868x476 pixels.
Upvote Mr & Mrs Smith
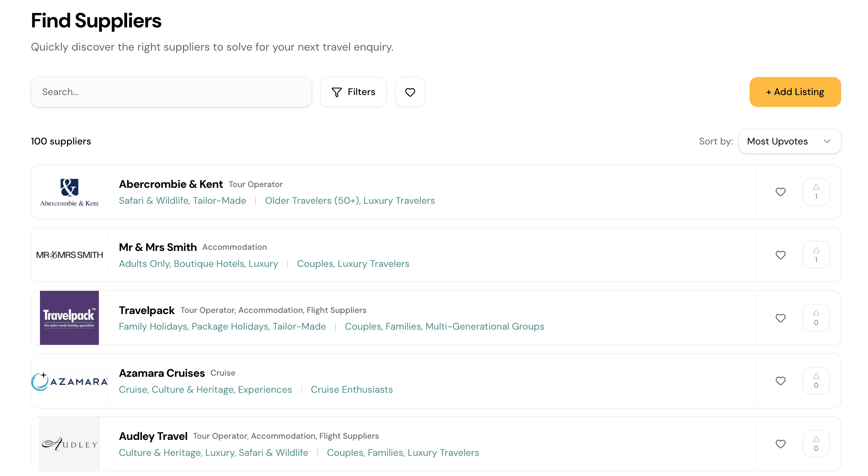point(816,255)
